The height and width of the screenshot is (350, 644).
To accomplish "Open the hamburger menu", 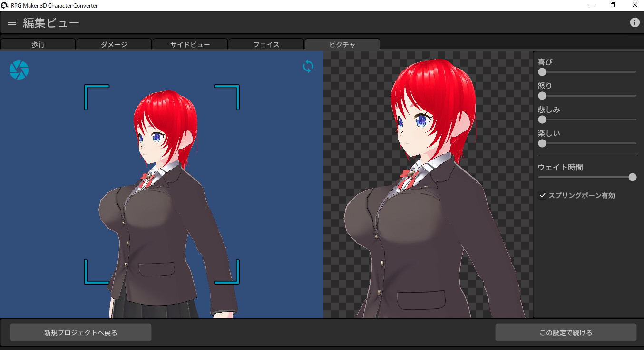I will [x=11, y=22].
